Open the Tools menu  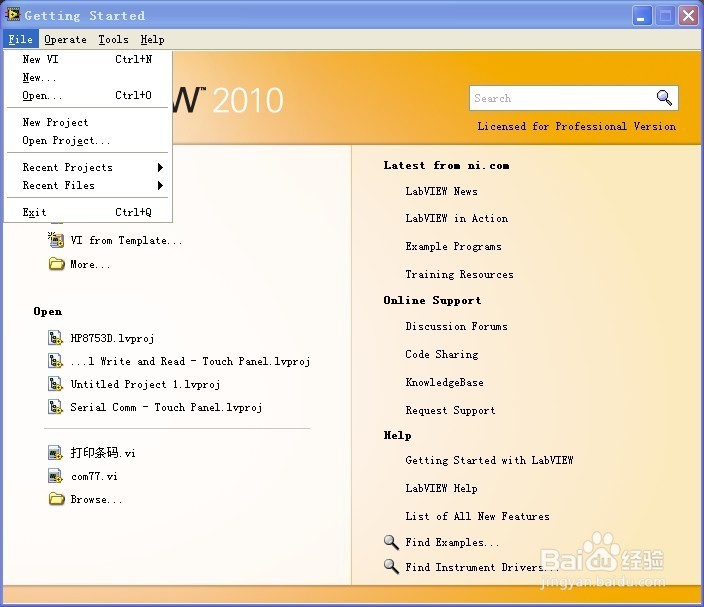coord(114,40)
